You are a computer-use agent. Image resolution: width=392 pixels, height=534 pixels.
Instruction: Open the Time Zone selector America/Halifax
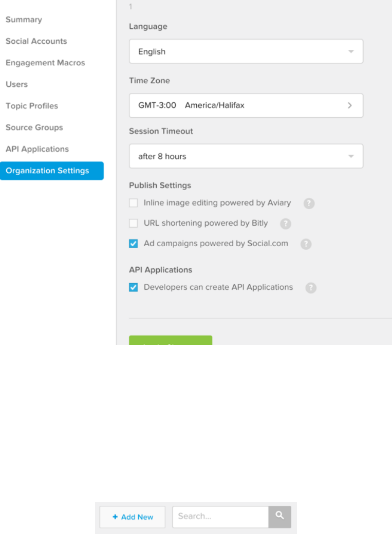pyautogui.click(x=246, y=105)
